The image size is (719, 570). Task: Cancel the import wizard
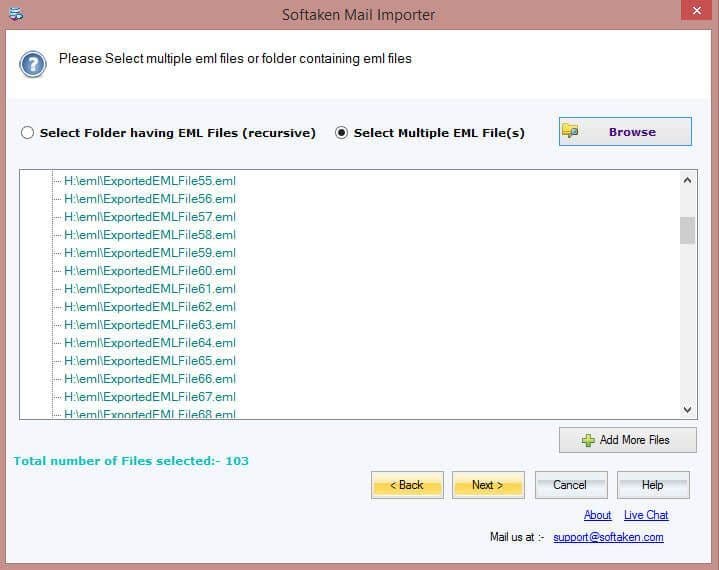pyautogui.click(x=570, y=485)
